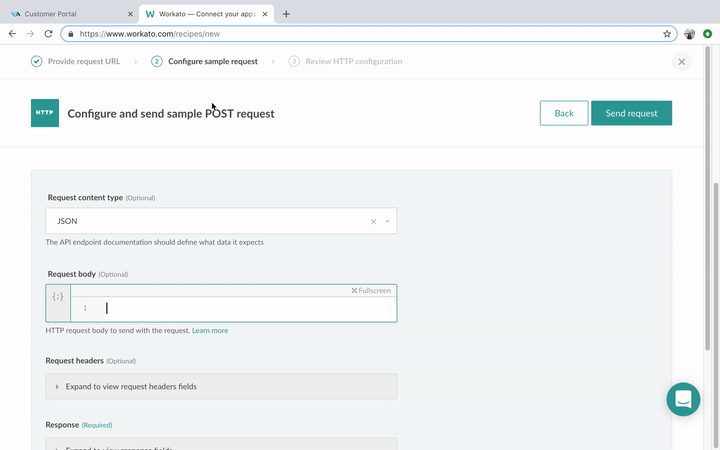The image size is (720, 450).
Task: Open the chat support widget
Action: (x=683, y=399)
